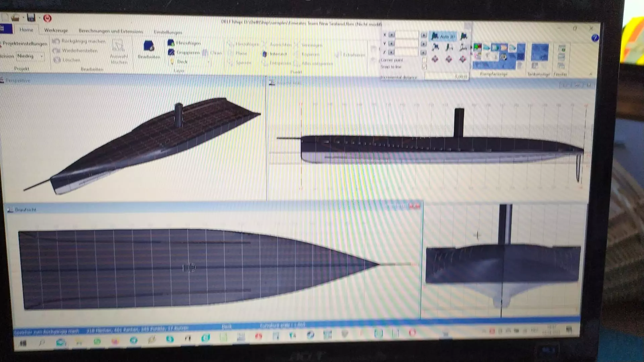
Task: Switch to the Home ribbon tab
Action: 26,29
